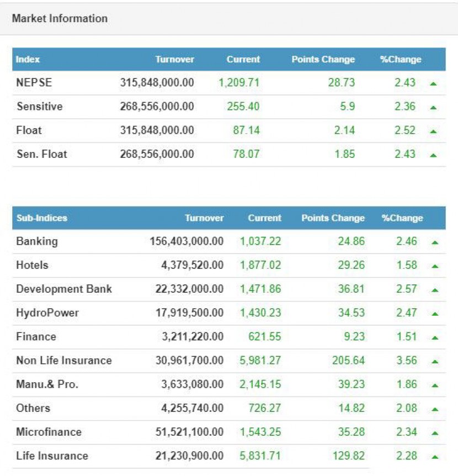The width and height of the screenshot is (458, 476).
Task: Click the up arrow beside Life Insurance
Action: (x=435, y=456)
